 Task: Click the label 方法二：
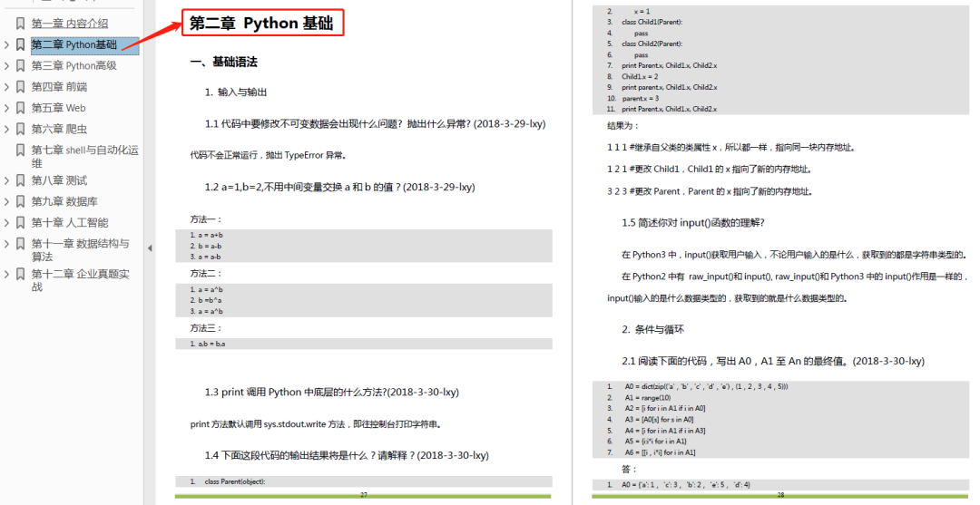coord(206,274)
